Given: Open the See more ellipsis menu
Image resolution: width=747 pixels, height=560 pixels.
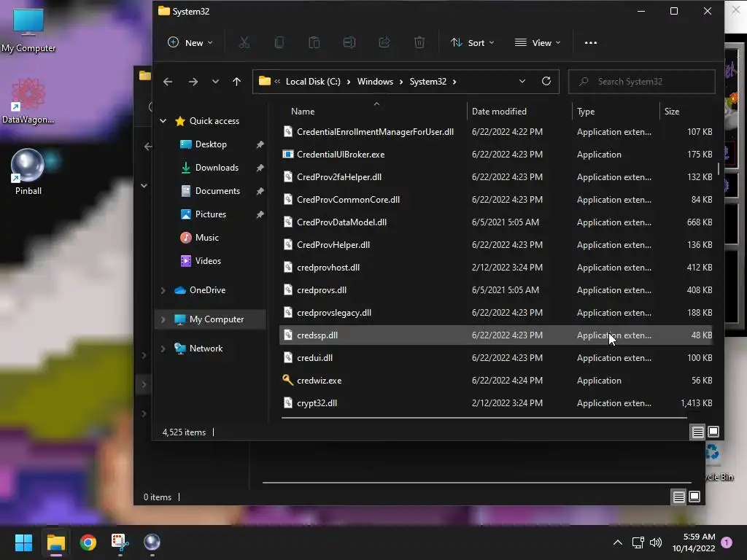Looking at the screenshot, I should 591,43.
